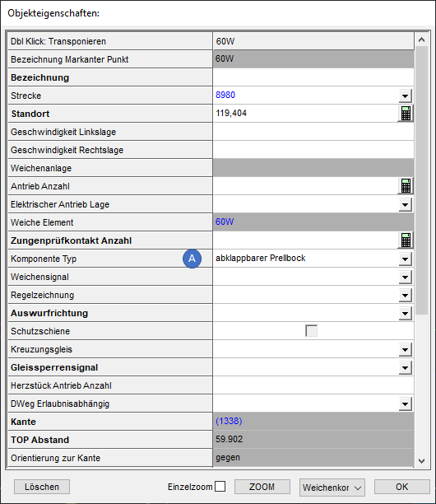
Task: Expand the Auswurfrichtung dropdown
Action: [x=406, y=313]
